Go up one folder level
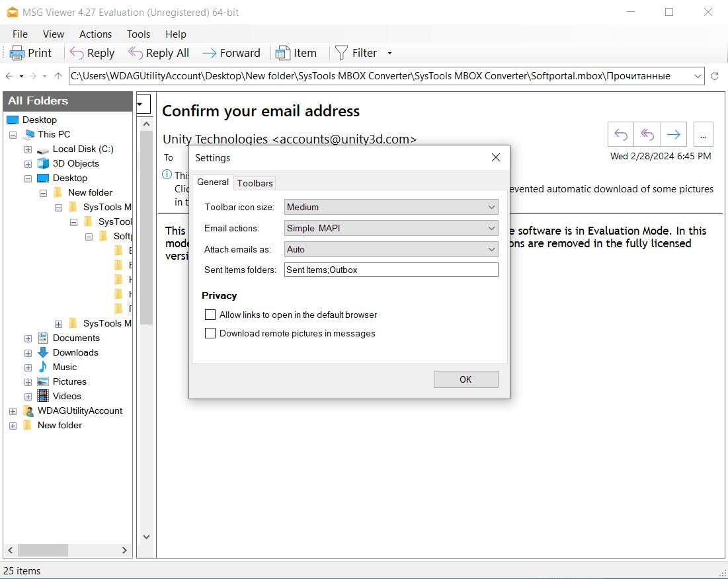Viewport: 728px width, 579px height. [58, 76]
